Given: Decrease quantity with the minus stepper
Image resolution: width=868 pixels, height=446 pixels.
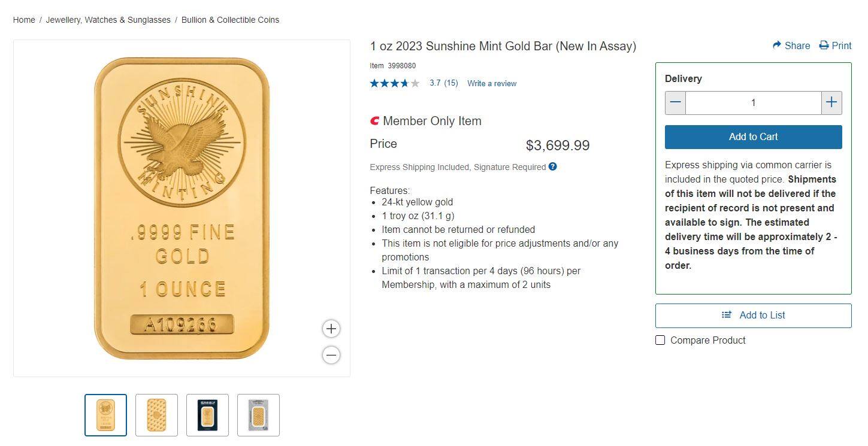Looking at the screenshot, I should (x=675, y=102).
